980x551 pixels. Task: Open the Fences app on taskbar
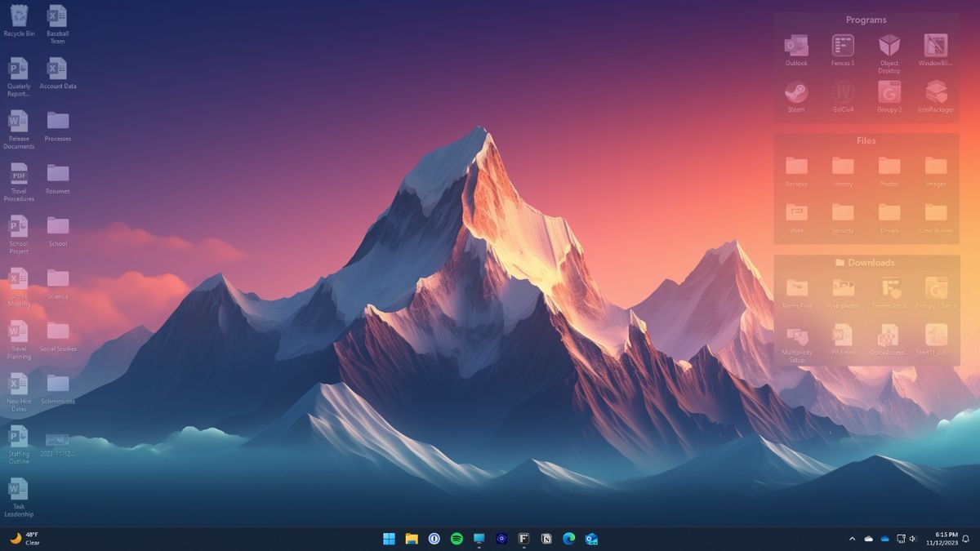523,538
